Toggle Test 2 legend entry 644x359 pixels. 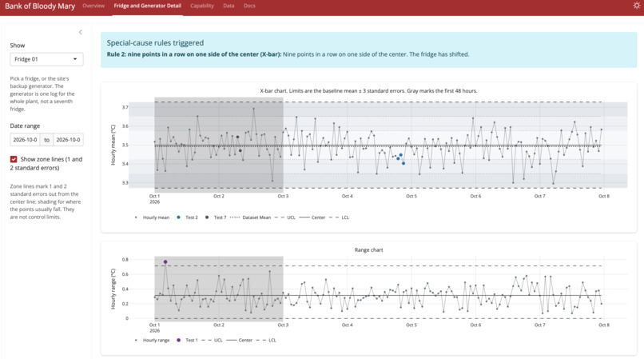coord(187,217)
